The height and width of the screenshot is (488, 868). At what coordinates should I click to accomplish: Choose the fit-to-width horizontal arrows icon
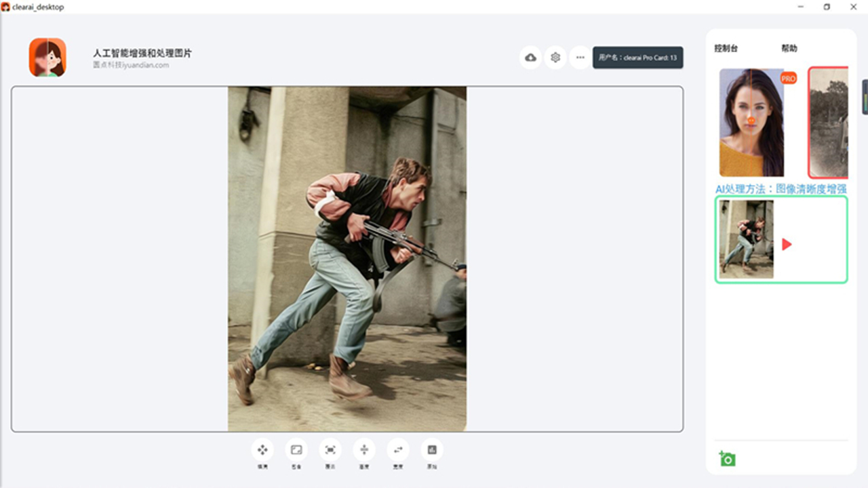pos(398,449)
